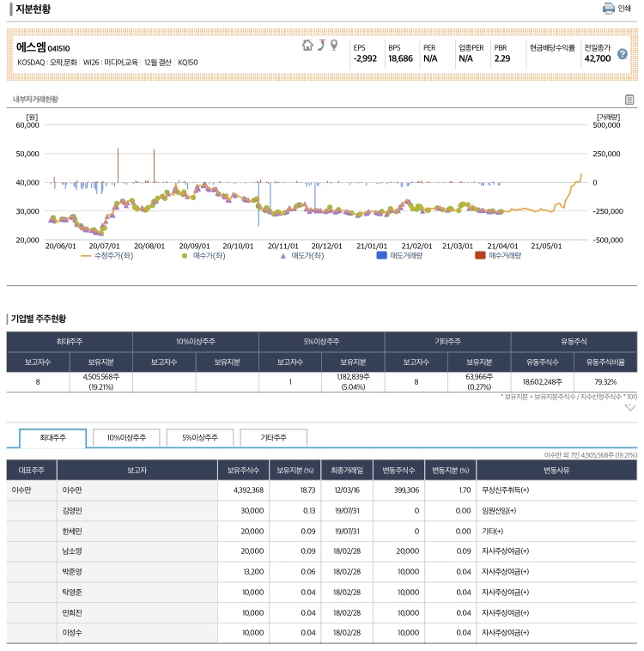Switch to the 5%이상주주 tab
This screenshot has height=651, width=644.
[x=199, y=438]
